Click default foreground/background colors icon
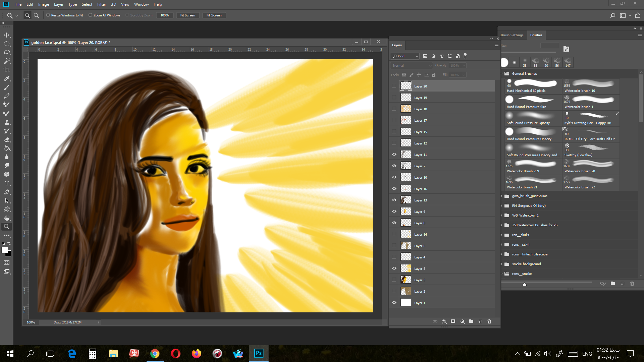Screen dimensions: 644x362 pyautogui.click(x=3, y=243)
